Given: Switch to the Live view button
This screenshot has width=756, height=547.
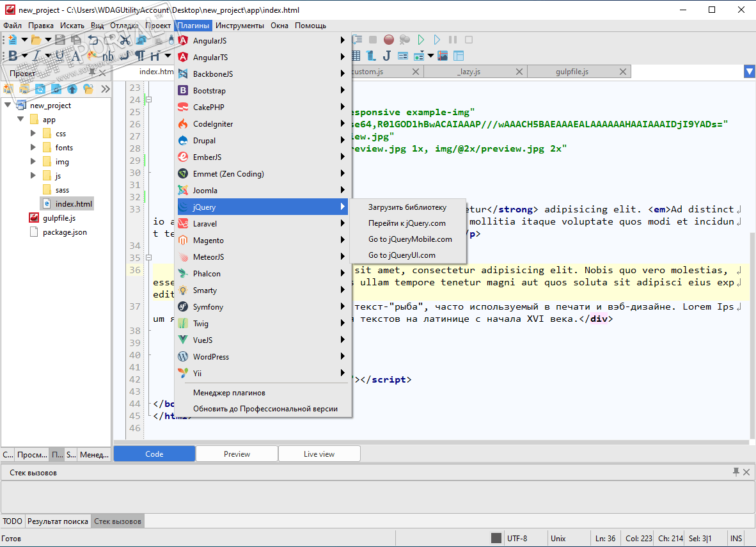Looking at the screenshot, I should click(319, 454).
